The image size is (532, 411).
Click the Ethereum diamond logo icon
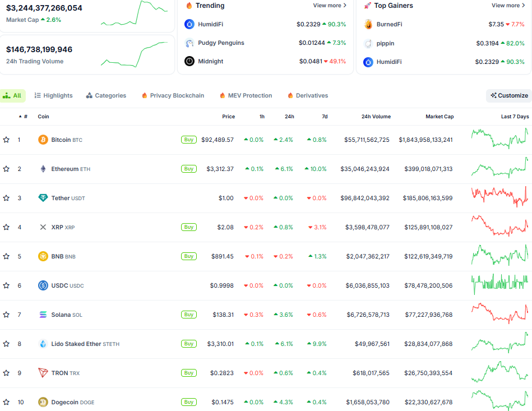click(x=43, y=169)
